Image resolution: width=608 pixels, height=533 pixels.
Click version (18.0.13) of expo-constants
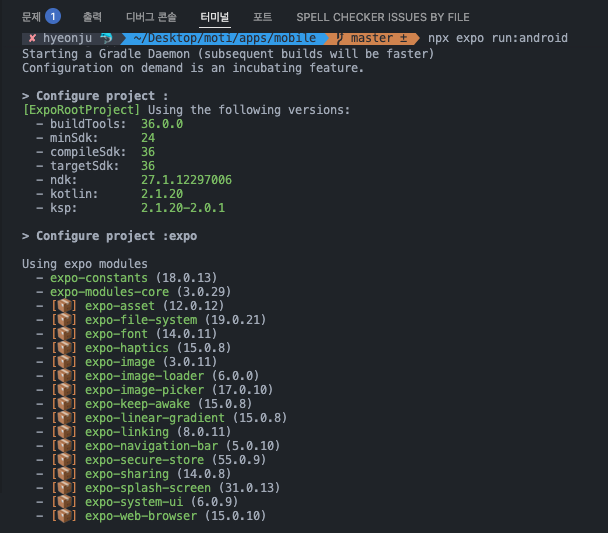186,278
